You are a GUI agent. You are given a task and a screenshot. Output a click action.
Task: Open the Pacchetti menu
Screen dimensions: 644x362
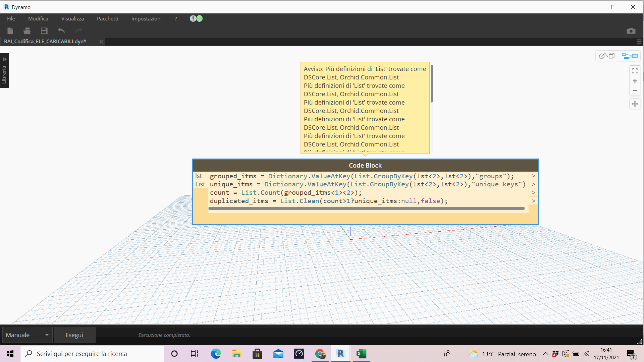click(x=107, y=19)
